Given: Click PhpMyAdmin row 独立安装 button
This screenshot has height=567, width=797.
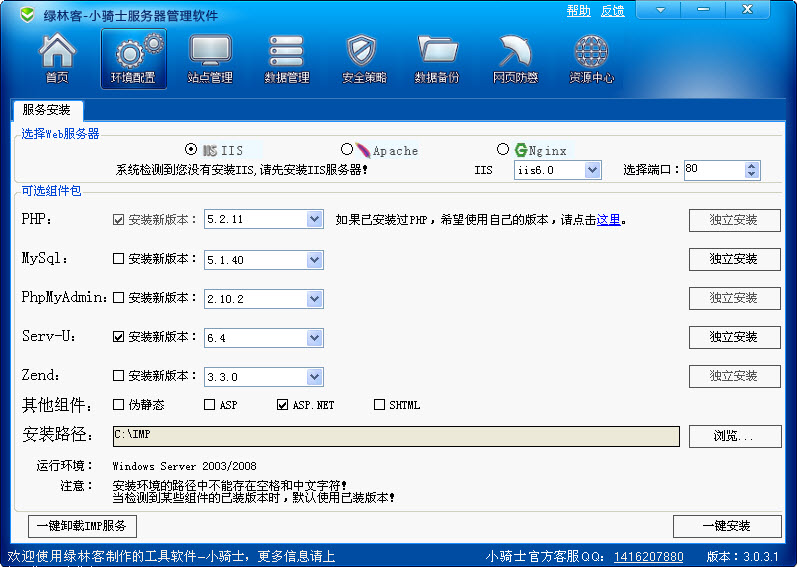Looking at the screenshot, I should click(734, 298).
